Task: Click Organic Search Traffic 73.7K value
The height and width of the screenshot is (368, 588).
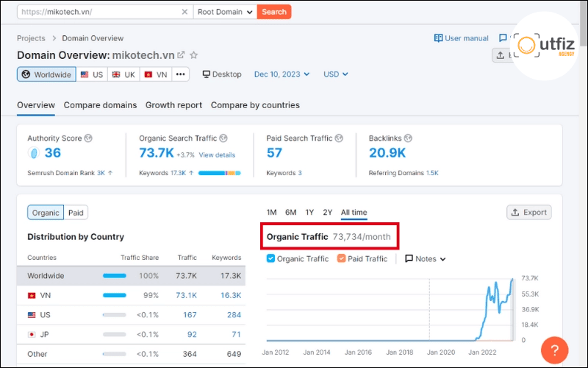Action: [x=157, y=153]
